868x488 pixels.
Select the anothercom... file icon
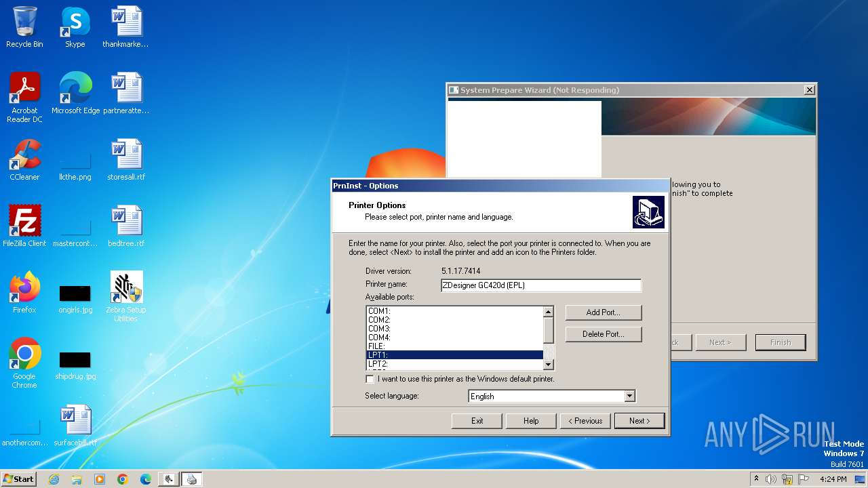pyautogui.click(x=24, y=432)
